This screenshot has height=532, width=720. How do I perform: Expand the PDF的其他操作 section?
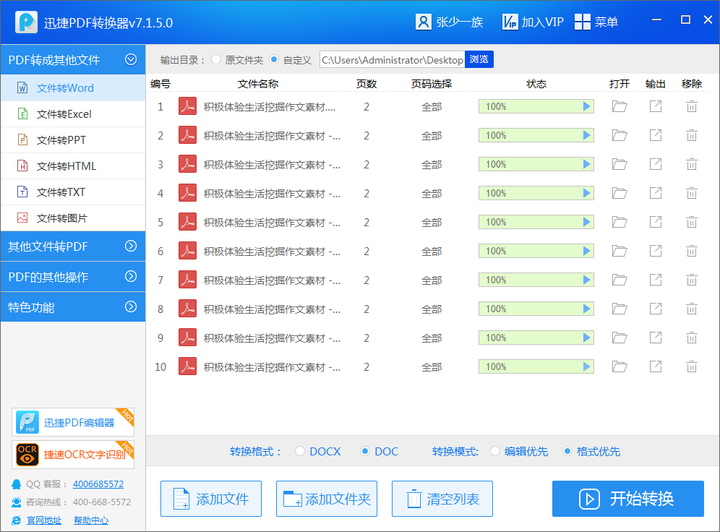click(x=131, y=276)
